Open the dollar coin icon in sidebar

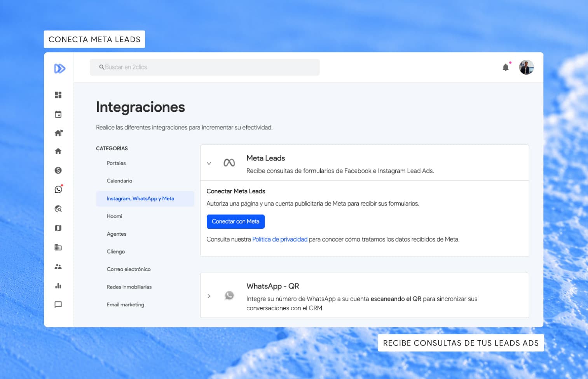pyautogui.click(x=58, y=170)
